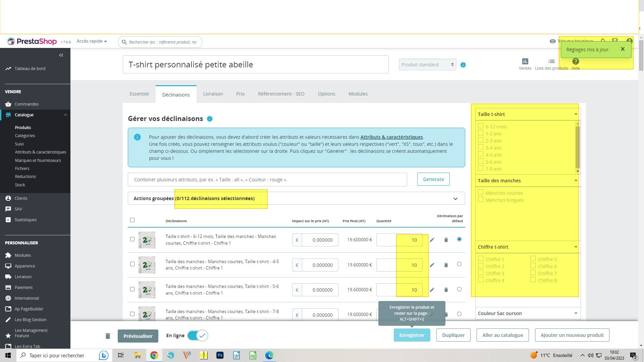
Task: Edit first declinaison with pencil icon
Action: pos(432,240)
